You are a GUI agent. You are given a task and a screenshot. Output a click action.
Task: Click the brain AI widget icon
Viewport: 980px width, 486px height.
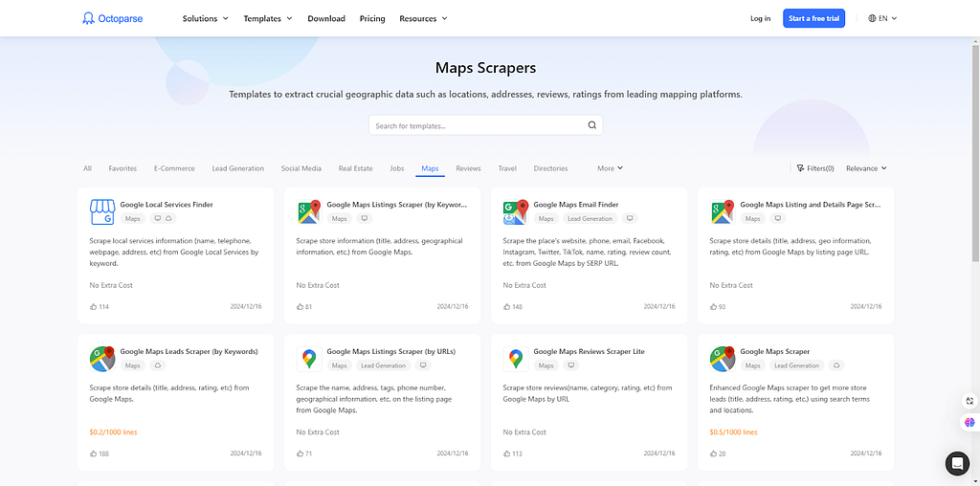[969, 422]
